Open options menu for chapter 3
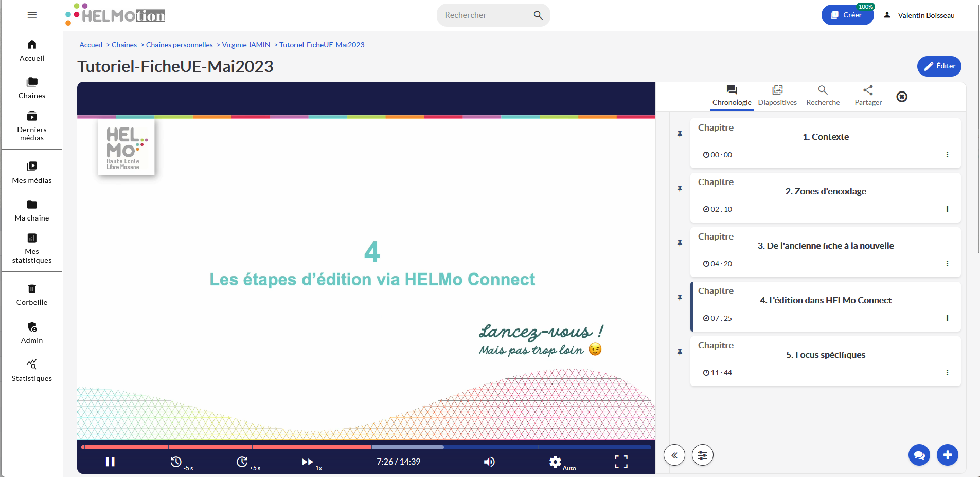980x477 pixels. pos(947,264)
